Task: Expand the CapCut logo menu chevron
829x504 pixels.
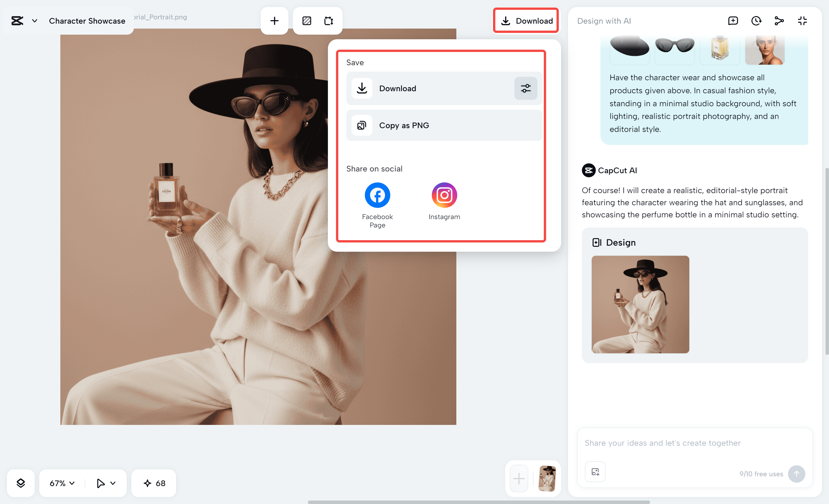Action: (34, 21)
